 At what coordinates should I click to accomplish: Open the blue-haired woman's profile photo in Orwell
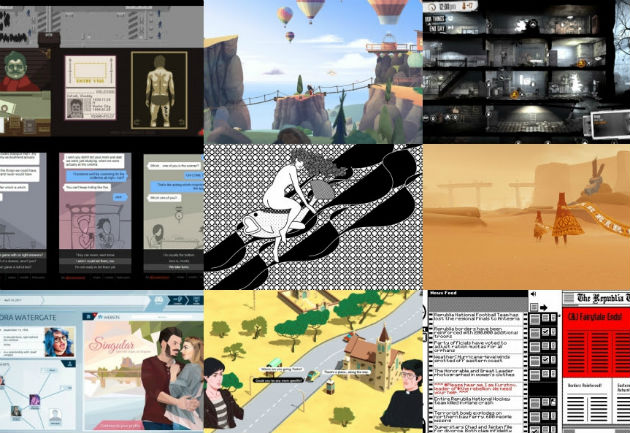tap(59, 342)
